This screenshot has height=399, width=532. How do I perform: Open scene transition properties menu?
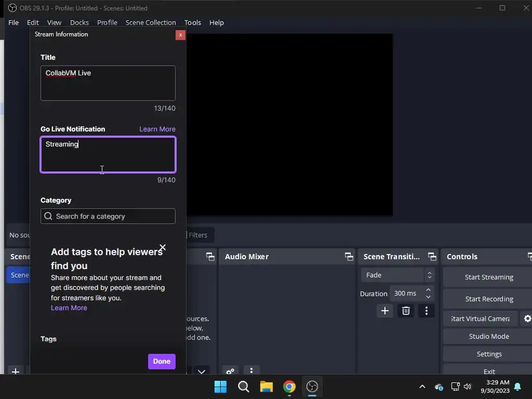click(x=427, y=311)
